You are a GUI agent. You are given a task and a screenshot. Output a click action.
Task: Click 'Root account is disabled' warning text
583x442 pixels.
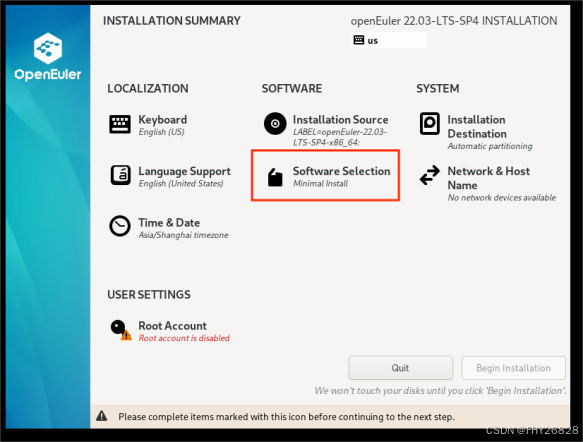click(184, 338)
